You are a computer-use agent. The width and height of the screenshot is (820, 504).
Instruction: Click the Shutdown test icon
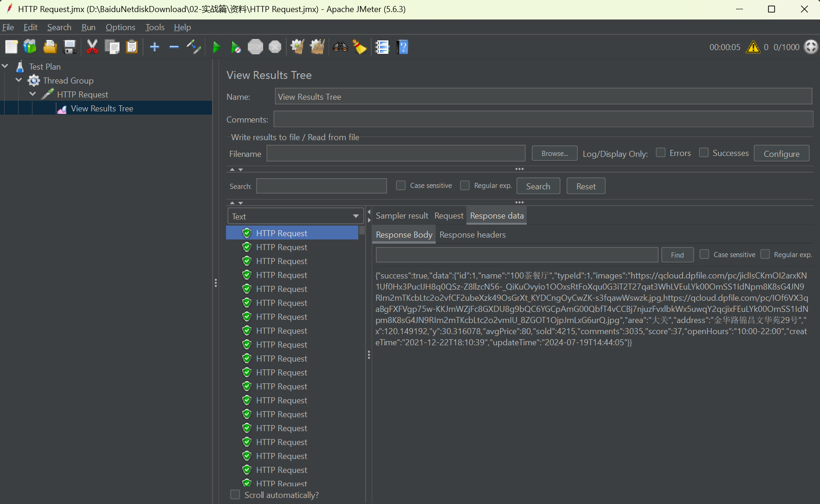[x=275, y=47]
